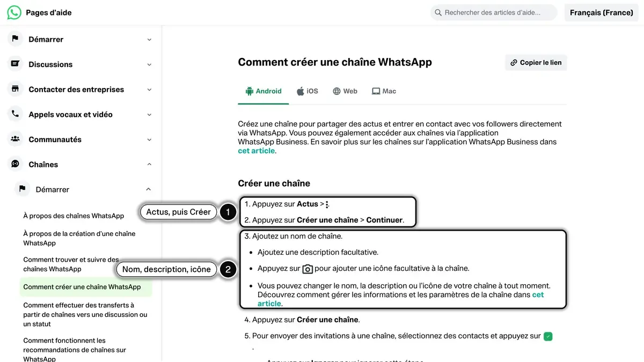Click the Discussions chat icon
Viewport: 644px width, 362px height.
point(15,64)
